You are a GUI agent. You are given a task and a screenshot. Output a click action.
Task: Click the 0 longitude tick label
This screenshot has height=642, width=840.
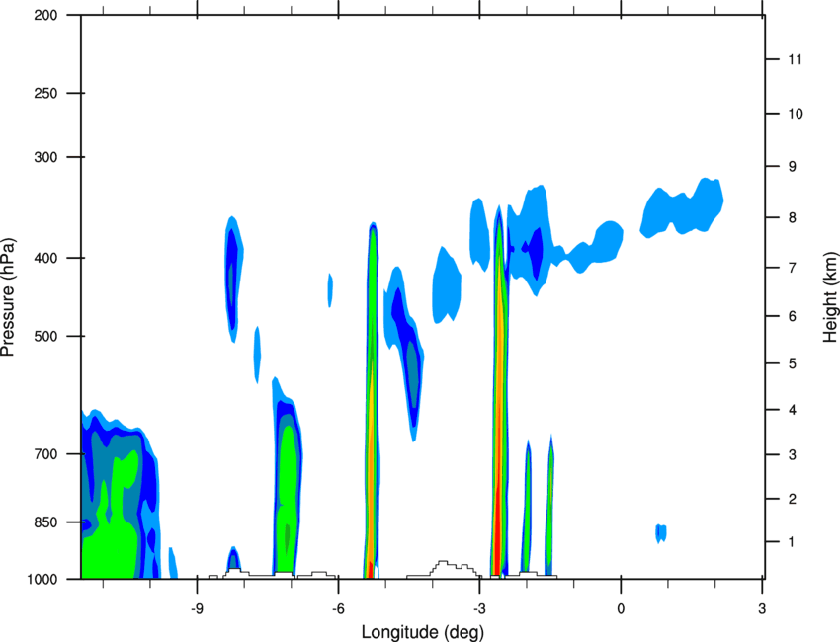coord(621,609)
